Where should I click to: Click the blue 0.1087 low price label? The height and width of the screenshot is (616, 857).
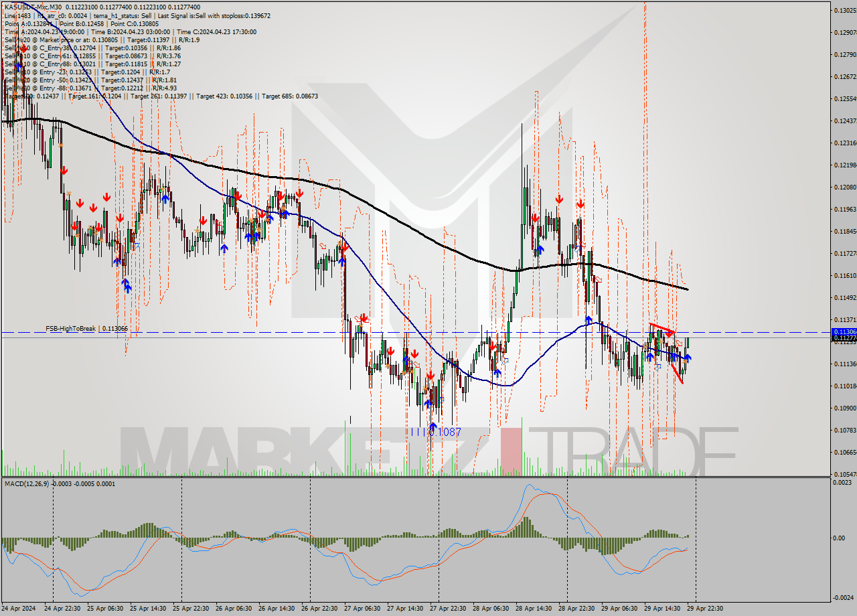445,433
